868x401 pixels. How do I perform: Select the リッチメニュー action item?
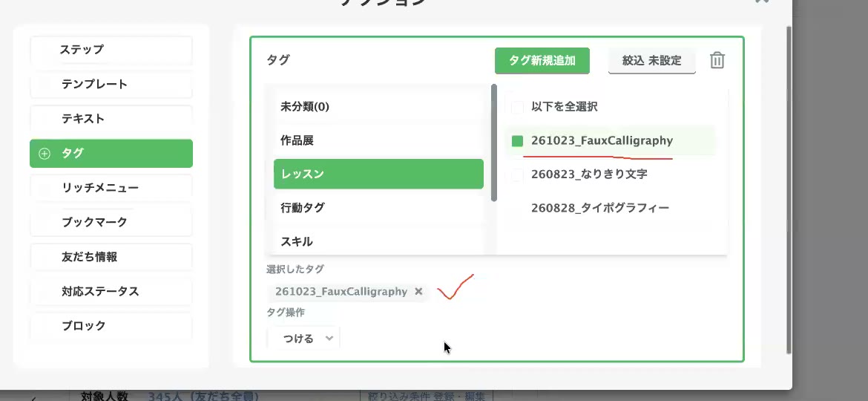pos(111,189)
